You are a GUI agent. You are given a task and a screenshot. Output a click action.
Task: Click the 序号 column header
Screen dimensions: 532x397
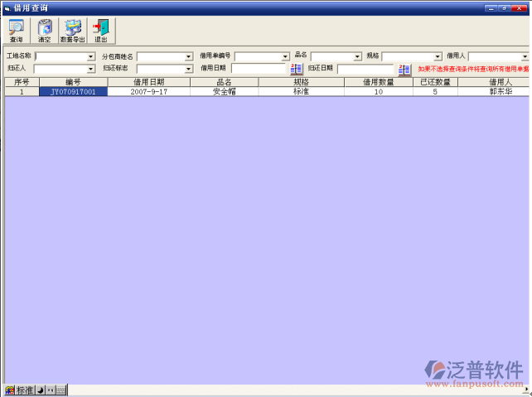coord(22,82)
